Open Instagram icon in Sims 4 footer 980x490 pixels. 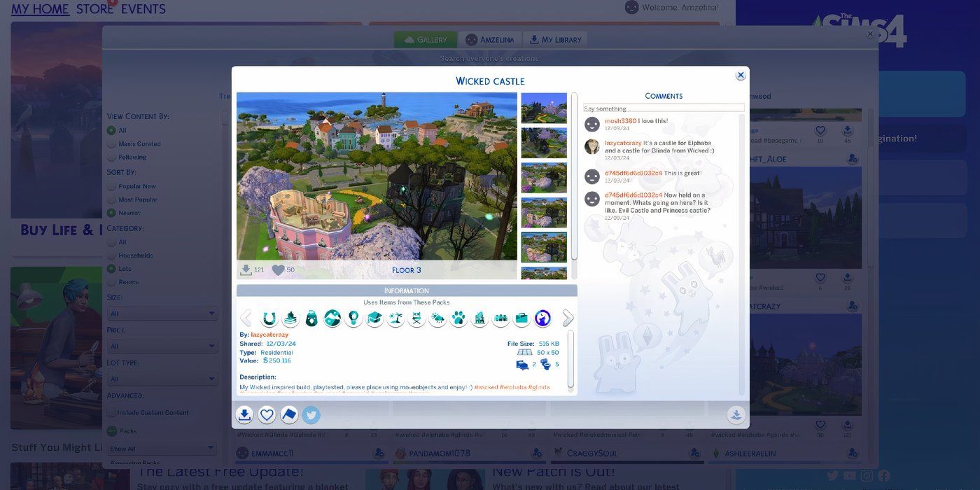coord(867,476)
